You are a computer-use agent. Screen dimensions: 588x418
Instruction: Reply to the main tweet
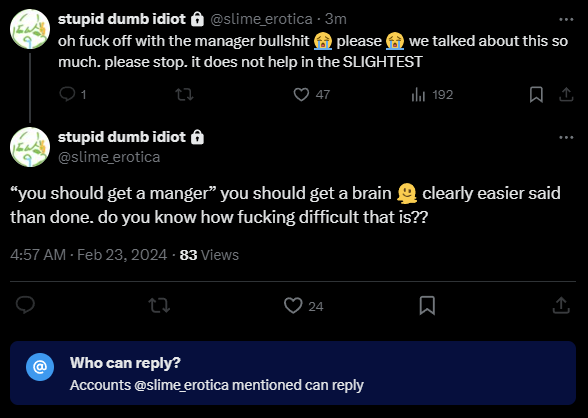pos(26,305)
